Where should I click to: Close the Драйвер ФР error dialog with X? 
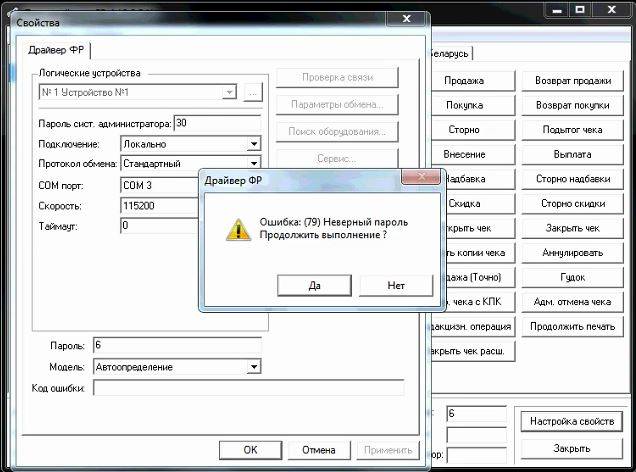423,178
